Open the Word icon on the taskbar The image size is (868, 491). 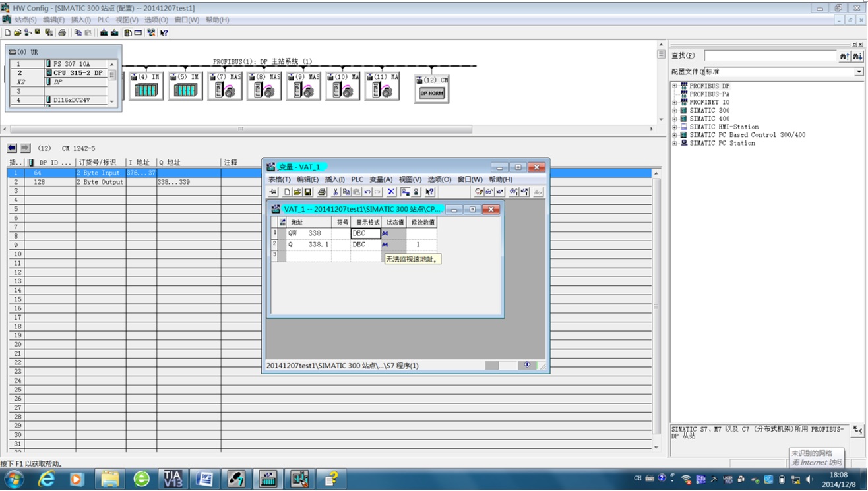click(204, 479)
